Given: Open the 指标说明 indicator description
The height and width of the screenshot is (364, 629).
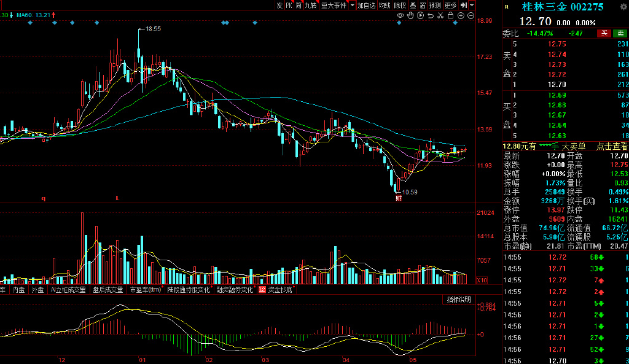Looking at the screenshot, I should pyautogui.click(x=458, y=300).
